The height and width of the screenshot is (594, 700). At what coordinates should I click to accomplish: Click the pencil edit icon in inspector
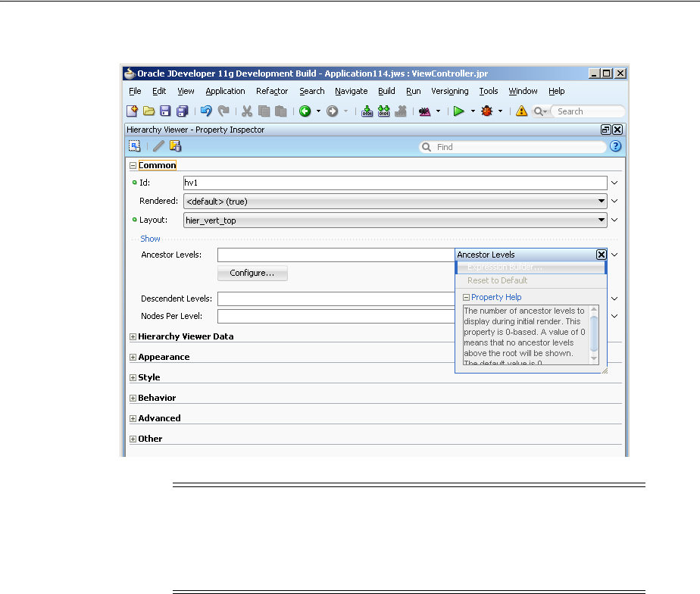[158, 146]
